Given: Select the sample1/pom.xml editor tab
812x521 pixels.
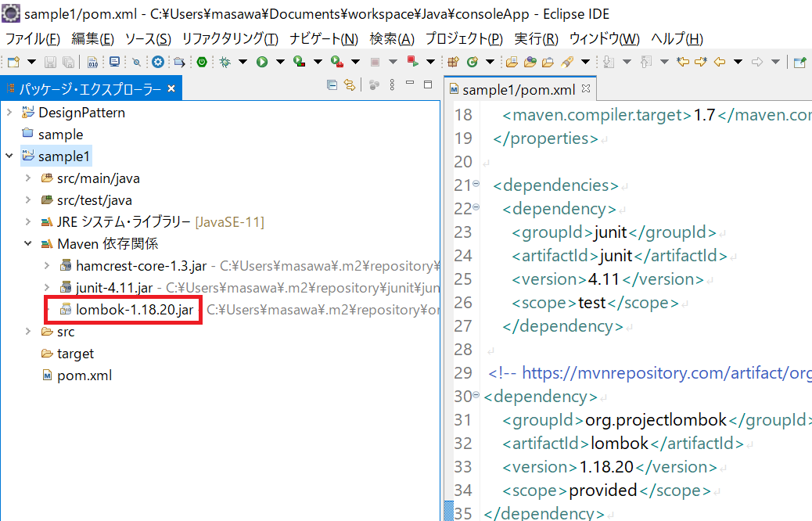Looking at the screenshot, I should (519, 90).
